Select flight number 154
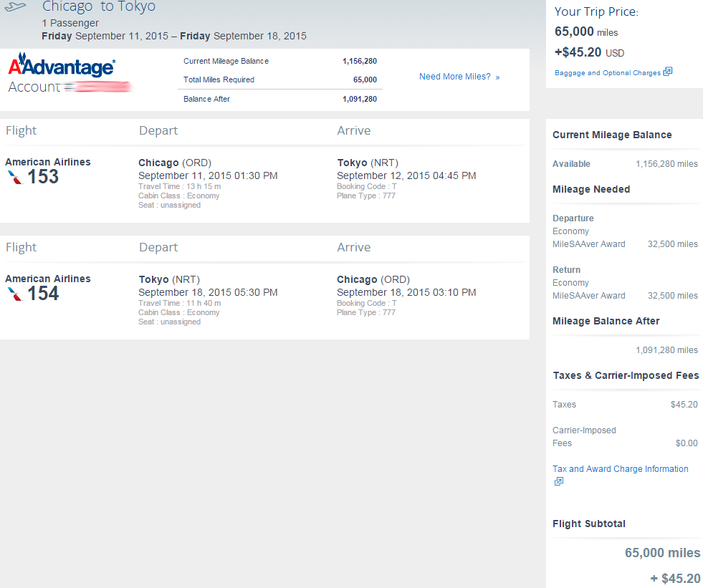The image size is (703, 588). (43, 294)
